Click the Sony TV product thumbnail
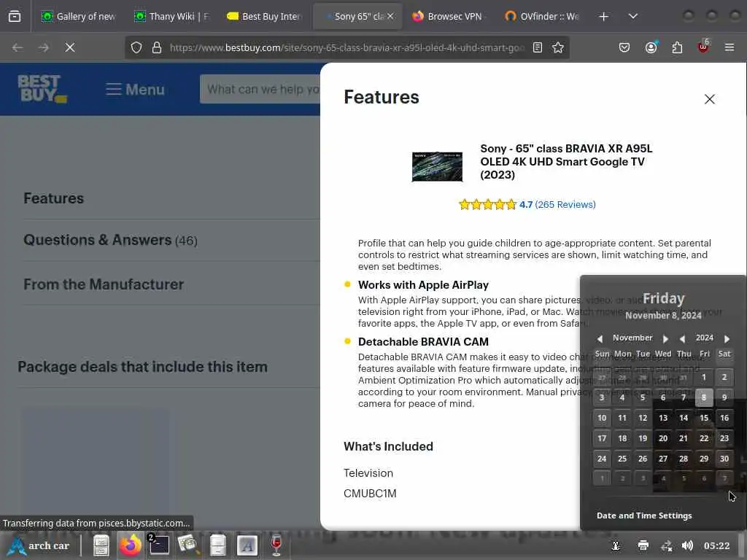This screenshot has width=747, height=560. [437, 167]
